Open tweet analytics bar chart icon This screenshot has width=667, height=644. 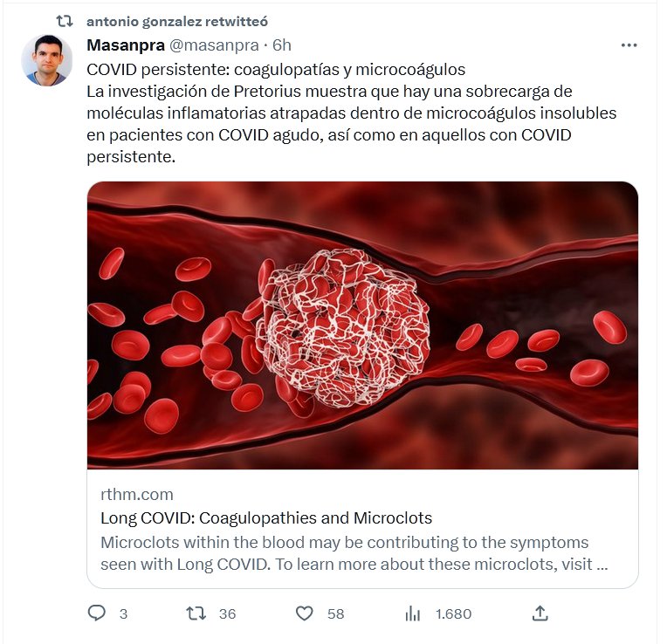pyautogui.click(x=413, y=613)
